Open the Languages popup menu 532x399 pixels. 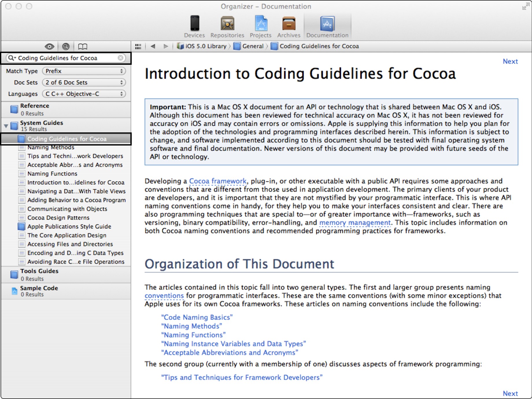coord(84,94)
